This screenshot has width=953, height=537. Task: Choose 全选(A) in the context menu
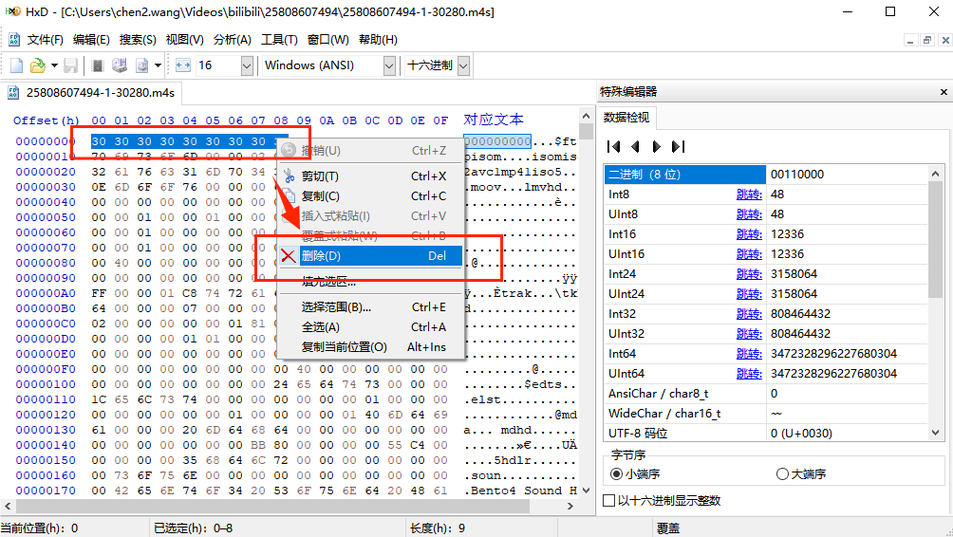371,327
